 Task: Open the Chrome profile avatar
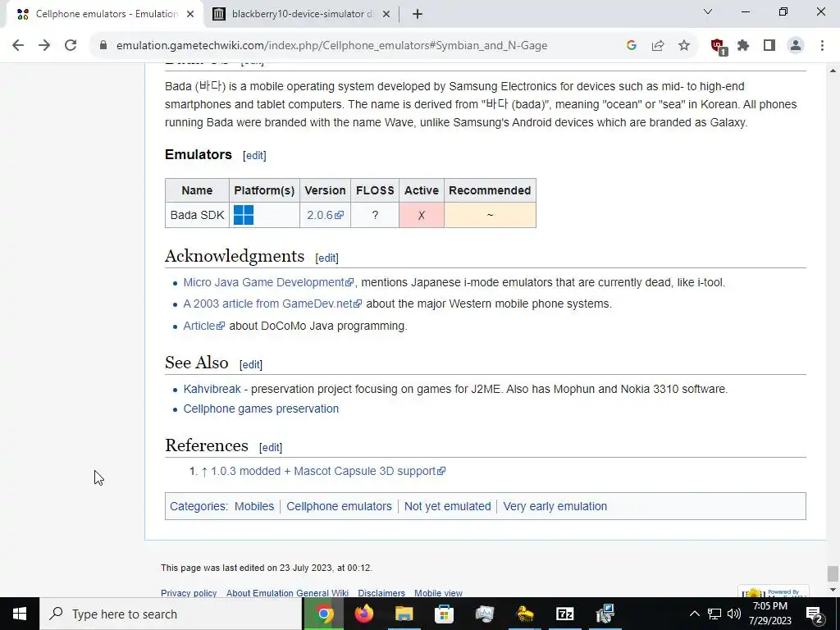coord(796,46)
